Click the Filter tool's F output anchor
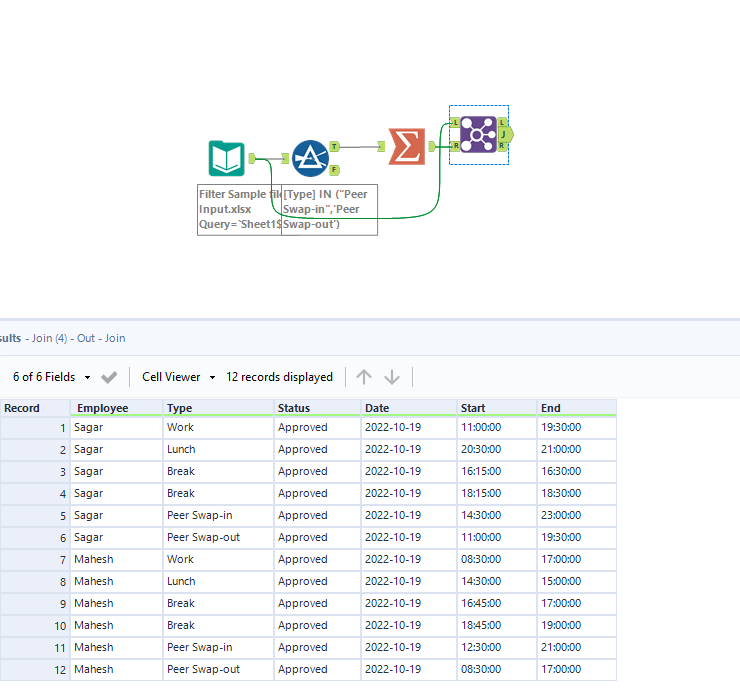Screen dimensions: 740x694 (x=335, y=170)
